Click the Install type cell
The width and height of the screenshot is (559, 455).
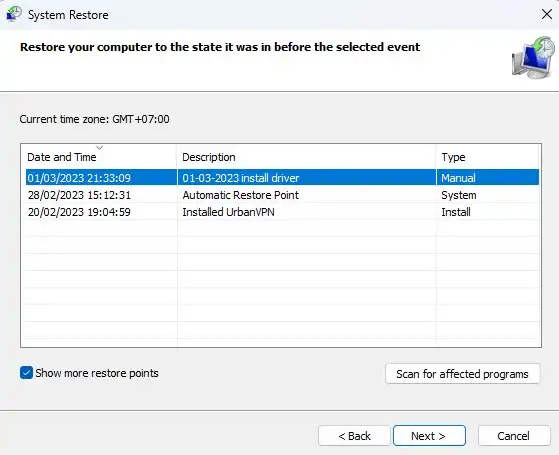456,212
